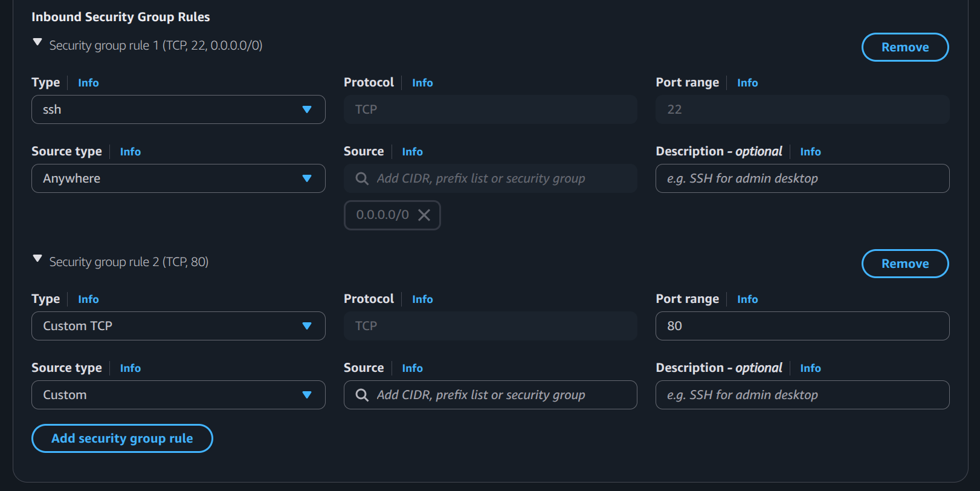Remove security group rule 2
This screenshot has width=980, height=491.
click(904, 264)
